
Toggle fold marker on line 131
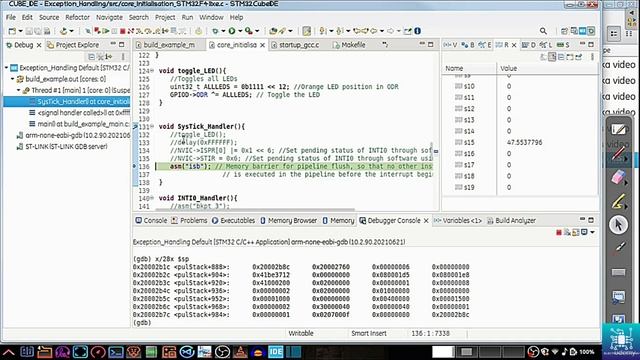coord(152,127)
